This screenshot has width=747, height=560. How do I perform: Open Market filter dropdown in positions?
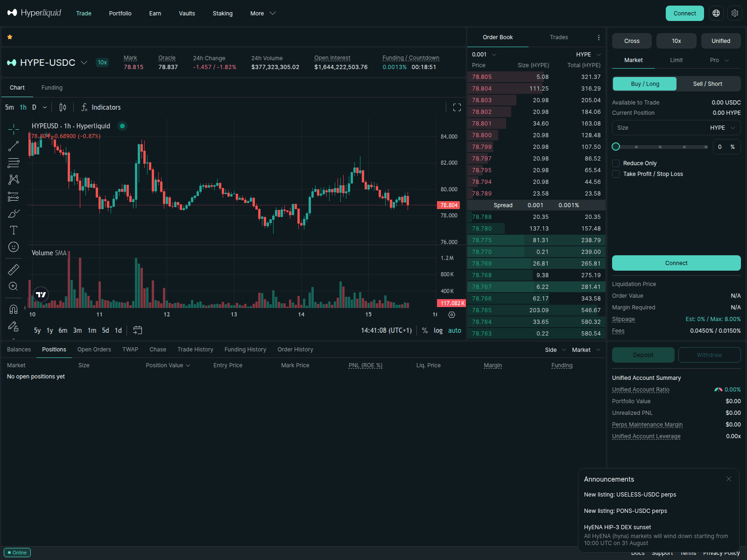pyautogui.click(x=586, y=350)
